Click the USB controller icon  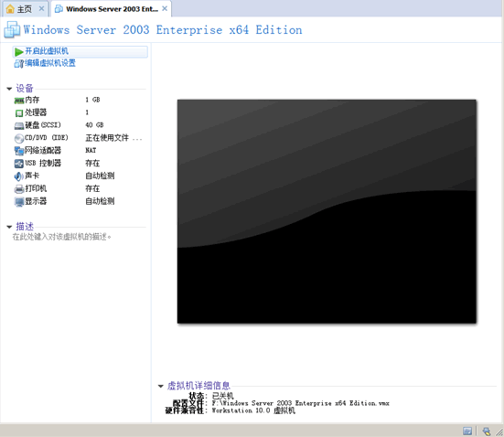[x=19, y=164]
